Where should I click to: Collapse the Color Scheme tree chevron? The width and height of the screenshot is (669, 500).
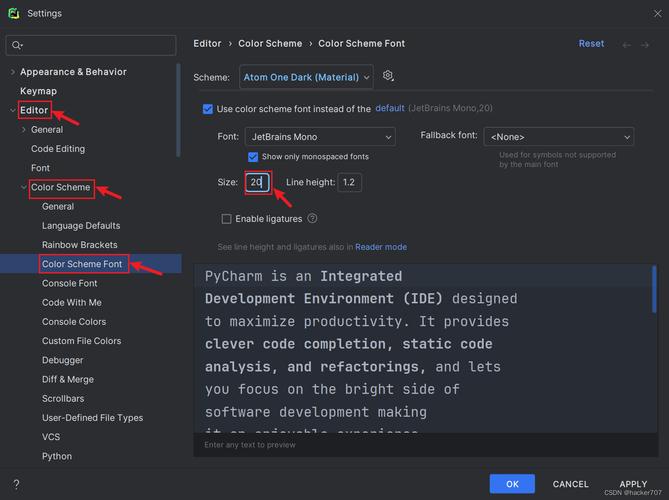coord(24,187)
